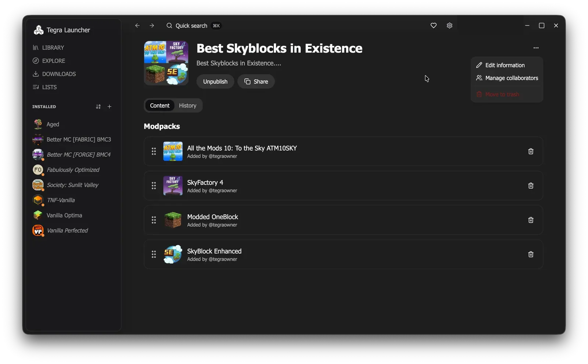Select the Content tab
The image size is (588, 364).
coord(159,105)
